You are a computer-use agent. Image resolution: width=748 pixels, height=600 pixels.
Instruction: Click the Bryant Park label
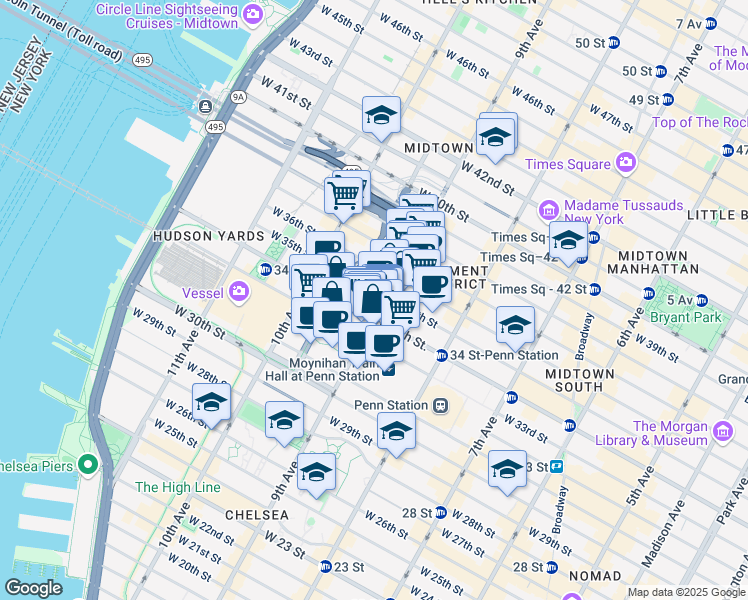tap(686, 317)
